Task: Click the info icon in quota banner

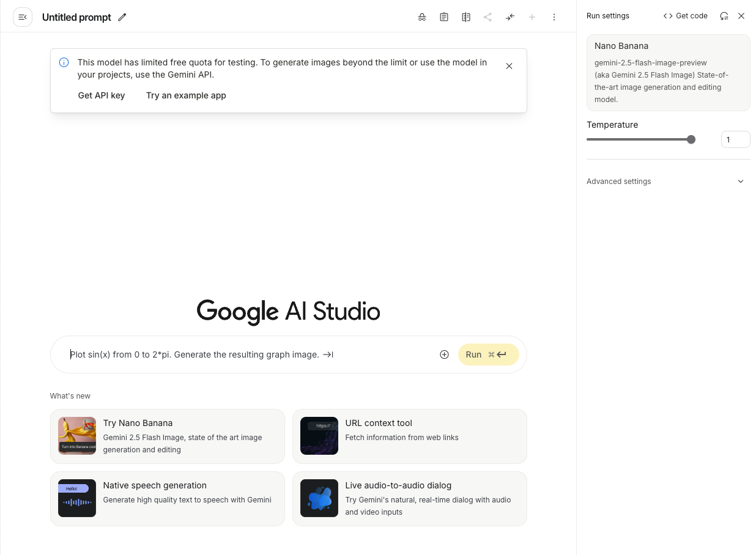Action: coord(64,62)
